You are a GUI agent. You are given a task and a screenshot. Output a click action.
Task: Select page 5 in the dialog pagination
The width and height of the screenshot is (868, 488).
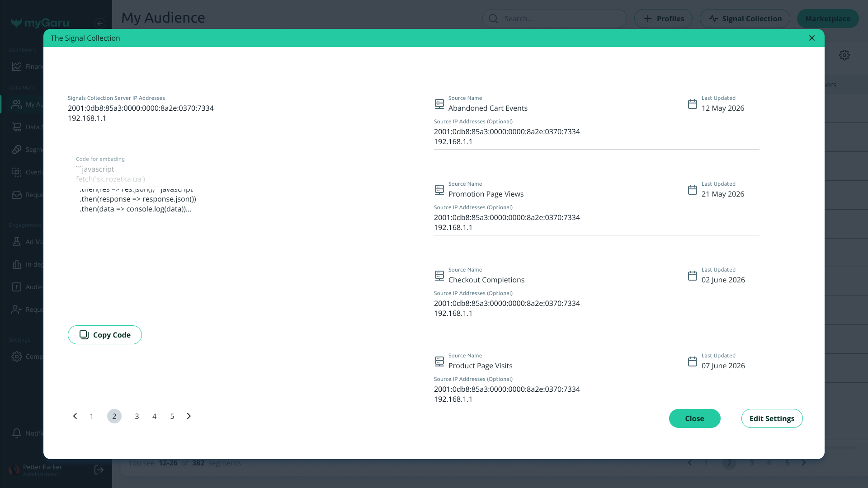172,416
